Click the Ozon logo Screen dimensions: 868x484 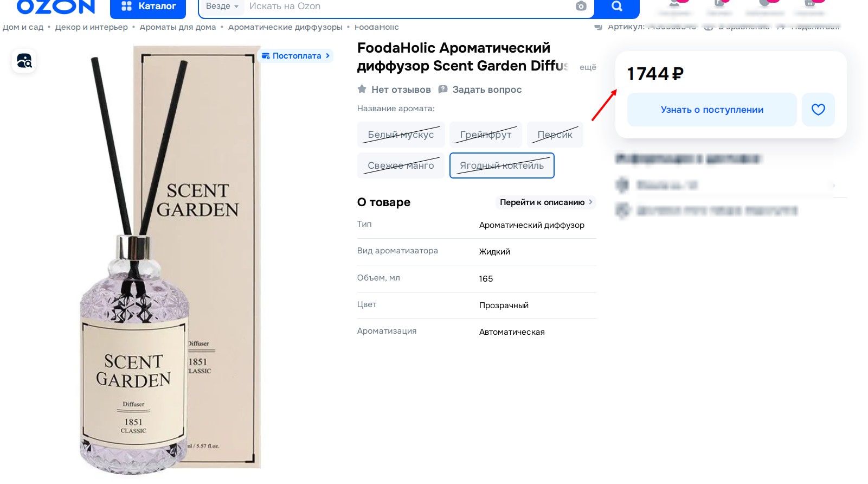pyautogui.click(x=56, y=7)
